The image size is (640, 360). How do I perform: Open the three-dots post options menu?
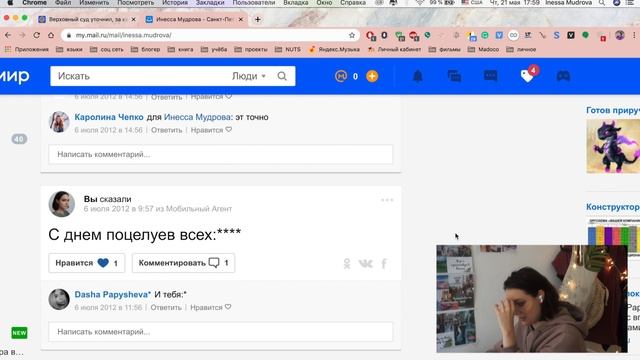(387, 200)
